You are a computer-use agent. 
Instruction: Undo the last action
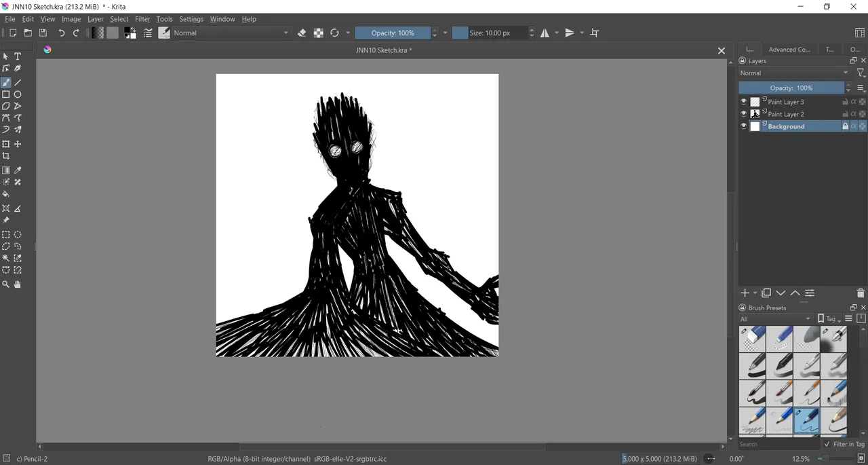[62, 33]
